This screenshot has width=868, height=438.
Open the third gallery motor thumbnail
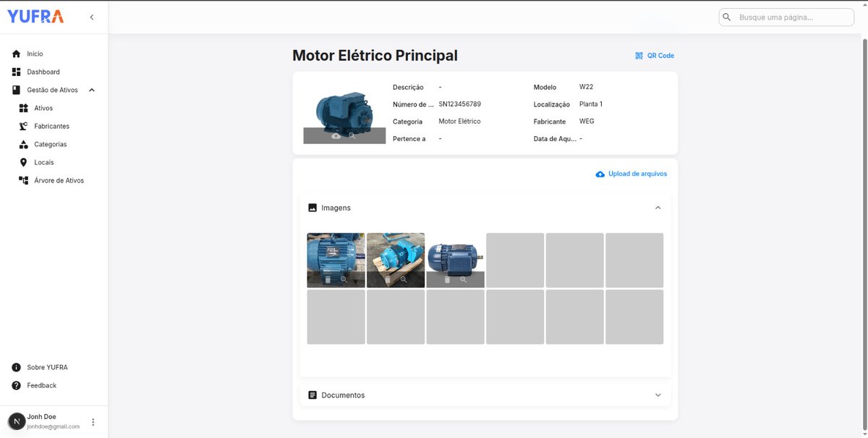(455, 260)
